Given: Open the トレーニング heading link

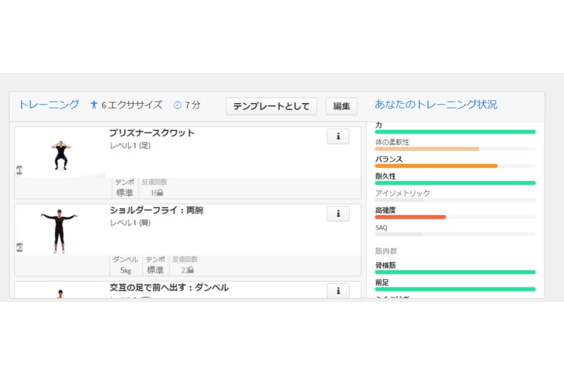Looking at the screenshot, I should pos(49,105).
